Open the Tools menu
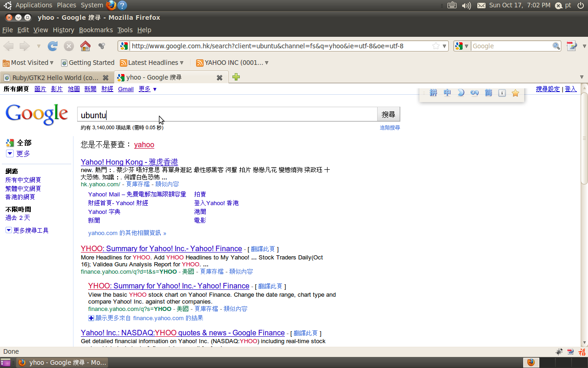 (125, 30)
